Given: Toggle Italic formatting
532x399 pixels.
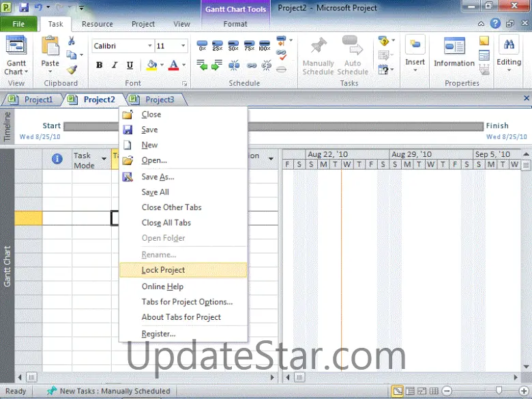Looking at the screenshot, I should click(x=115, y=65).
